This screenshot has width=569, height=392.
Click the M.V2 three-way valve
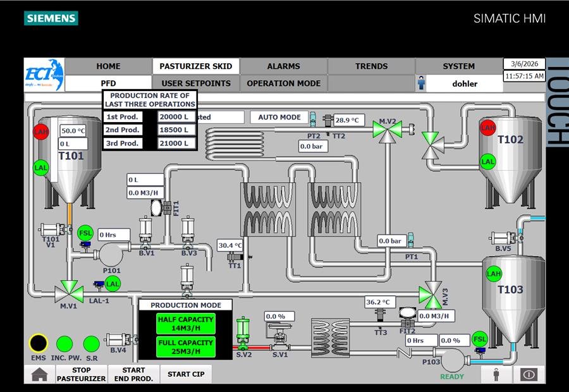click(388, 131)
